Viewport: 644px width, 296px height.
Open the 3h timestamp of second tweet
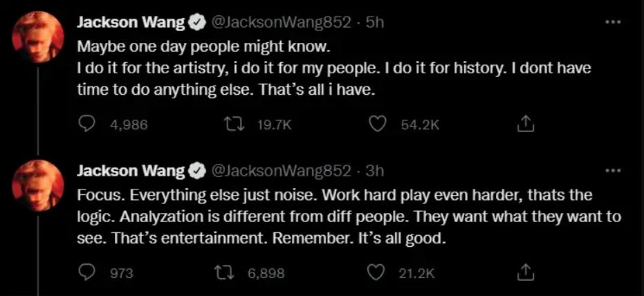(374, 172)
